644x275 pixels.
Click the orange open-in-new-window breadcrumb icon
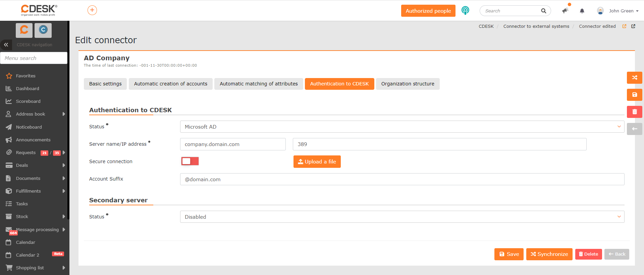coord(624,26)
